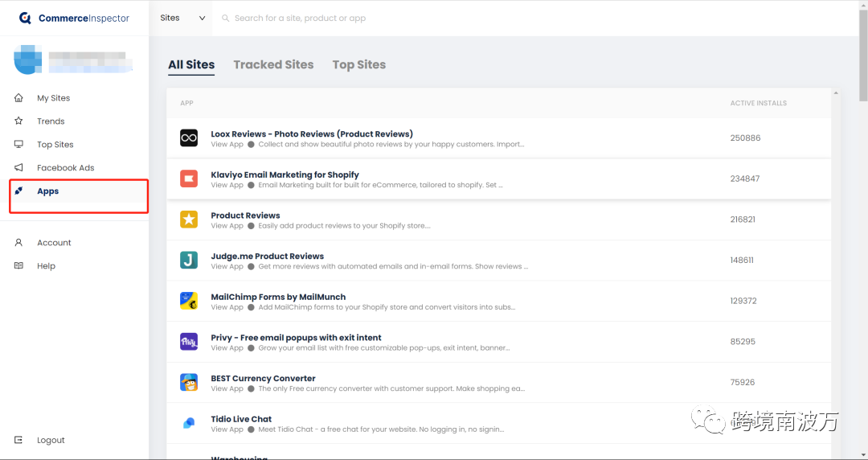Image resolution: width=868 pixels, height=460 pixels.
Task: Open Top Sites in the sidebar menu
Action: point(55,145)
